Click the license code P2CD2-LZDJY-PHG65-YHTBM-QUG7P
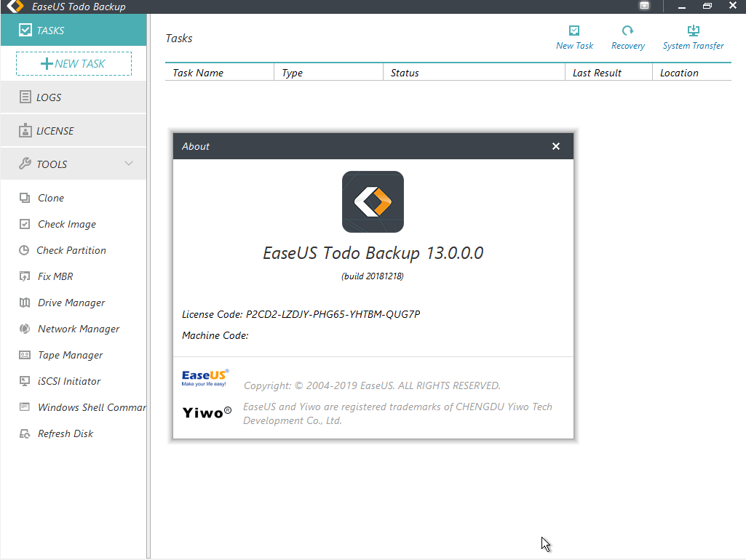 (333, 314)
